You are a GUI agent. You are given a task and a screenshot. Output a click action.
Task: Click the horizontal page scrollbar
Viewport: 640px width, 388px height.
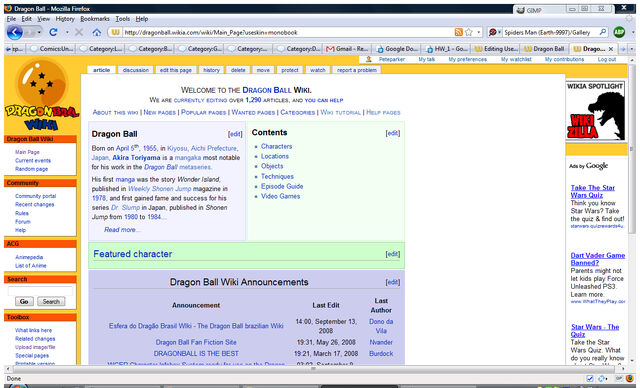(x=313, y=369)
